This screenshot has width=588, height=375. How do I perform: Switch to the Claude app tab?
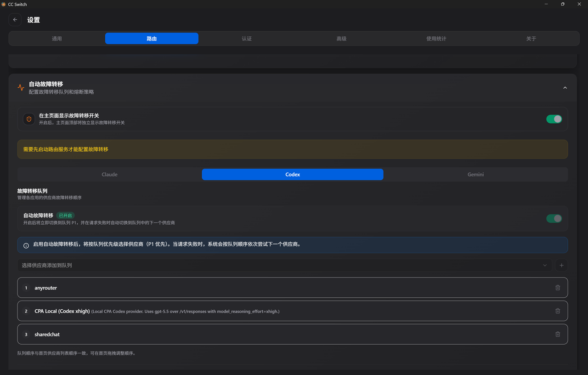[x=110, y=175]
